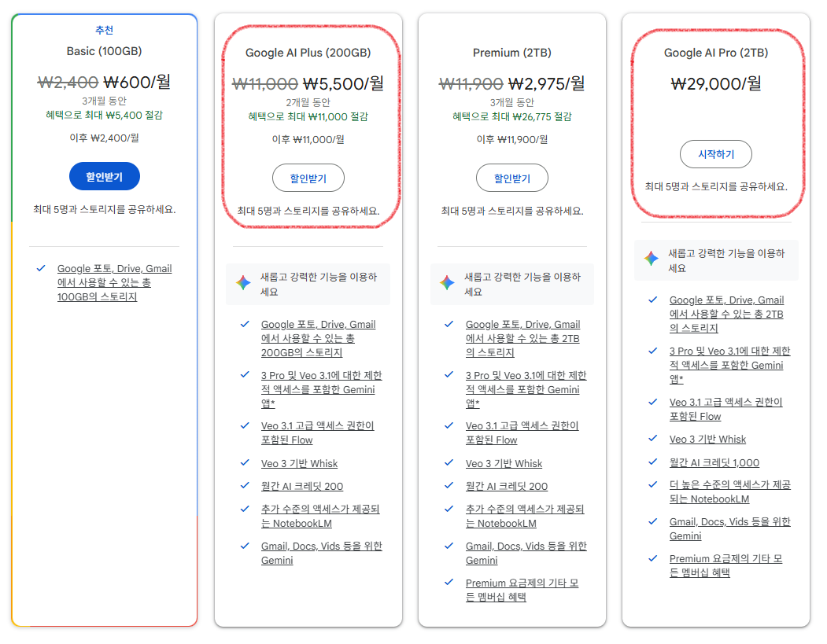Image resolution: width=827 pixels, height=644 pixels.
Task: Click the Gemini sparkle icon in AI Pro card
Action: point(652,258)
